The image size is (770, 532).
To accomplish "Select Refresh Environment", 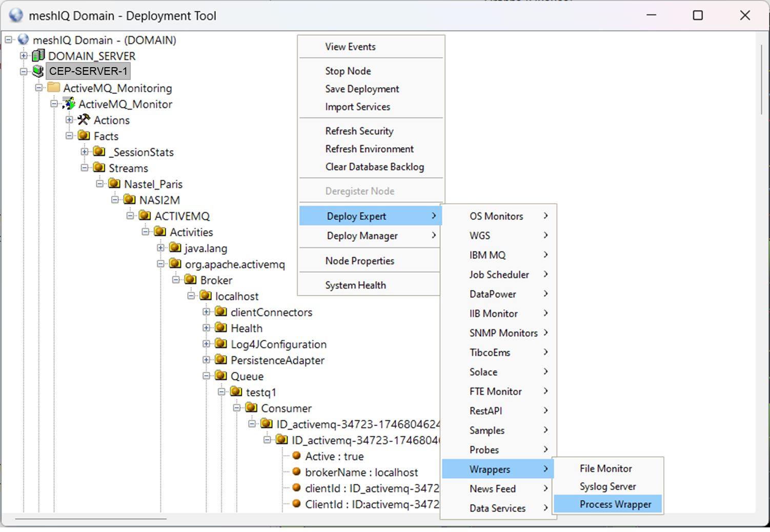I will coord(371,149).
